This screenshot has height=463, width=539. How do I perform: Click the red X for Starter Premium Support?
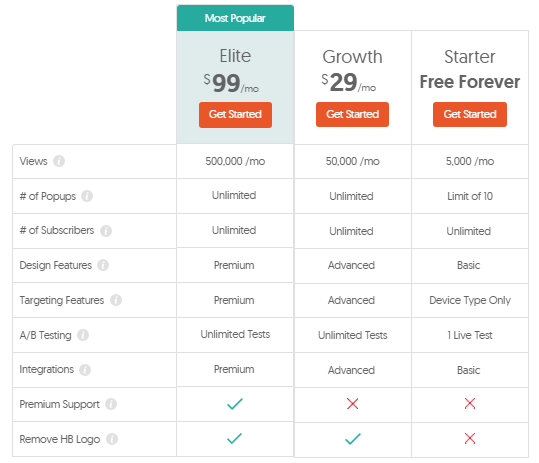coord(470,404)
